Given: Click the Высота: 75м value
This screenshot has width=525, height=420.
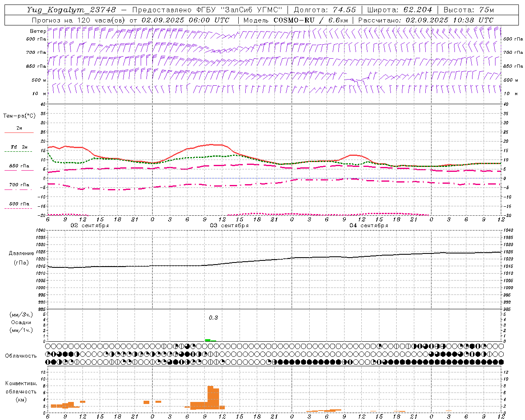Looking at the screenshot, I should coord(469,10).
